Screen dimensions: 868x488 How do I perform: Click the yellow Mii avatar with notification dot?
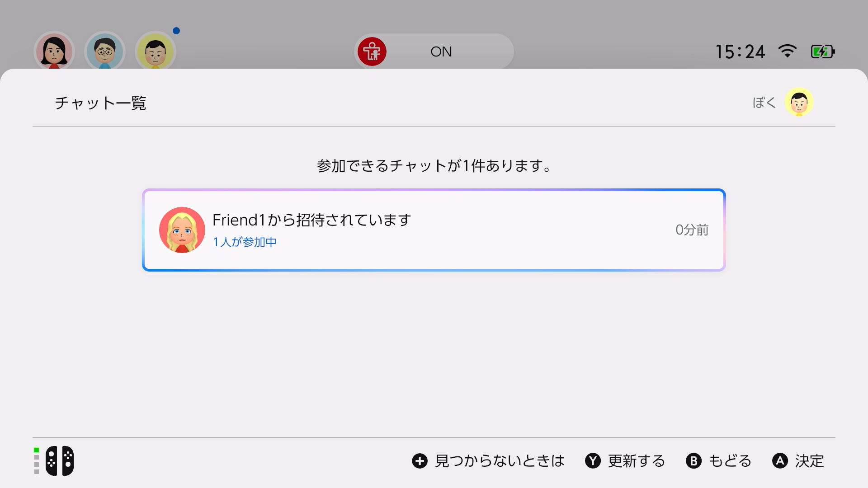155,52
